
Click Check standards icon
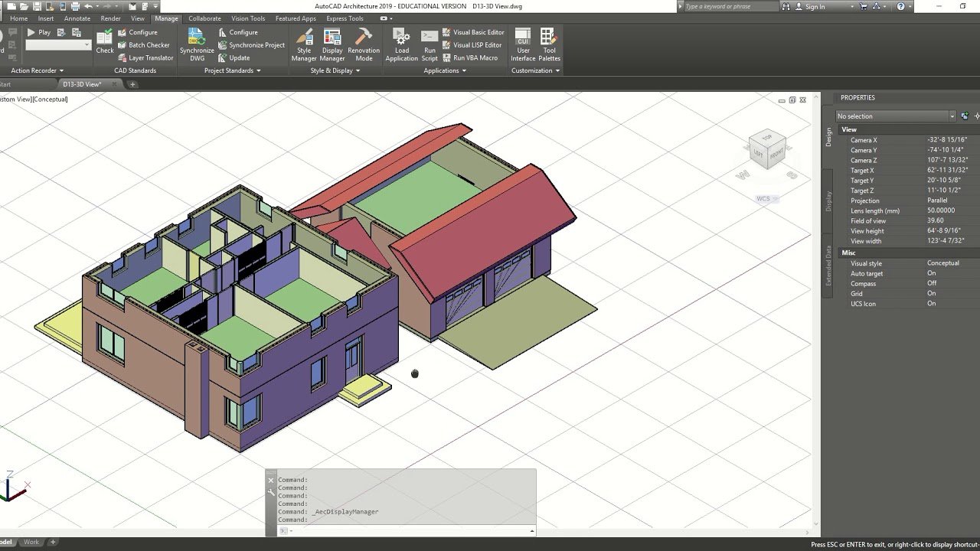(x=105, y=41)
